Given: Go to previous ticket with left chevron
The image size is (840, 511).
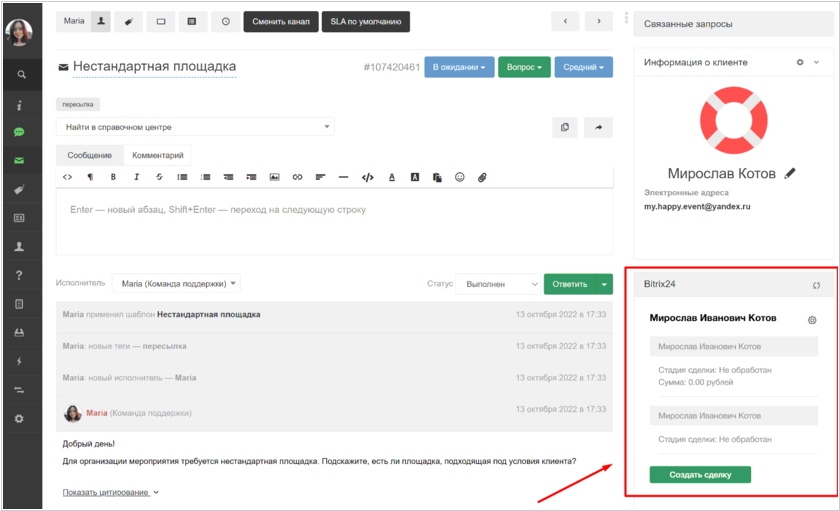Looking at the screenshot, I should tap(565, 21).
